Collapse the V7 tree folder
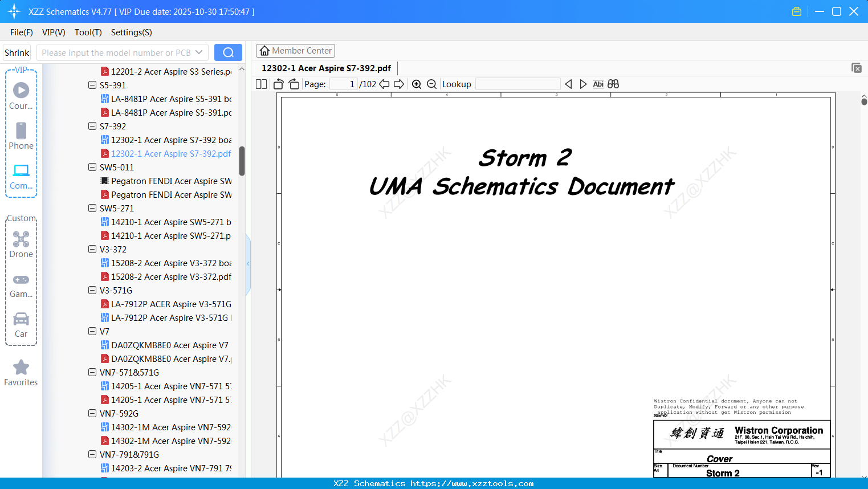868x489 pixels. pyautogui.click(x=92, y=331)
